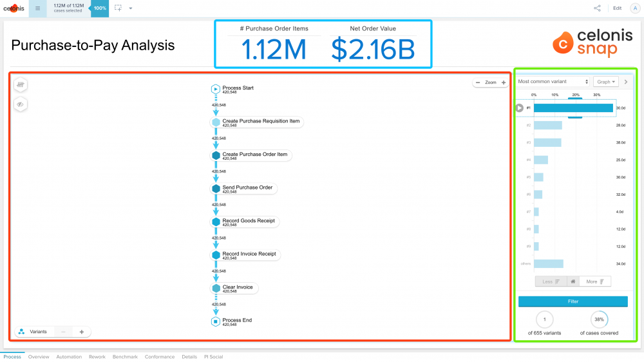Play variant #1 animation
644x362 pixels.
pyautogui.click(x=520, y=108)
